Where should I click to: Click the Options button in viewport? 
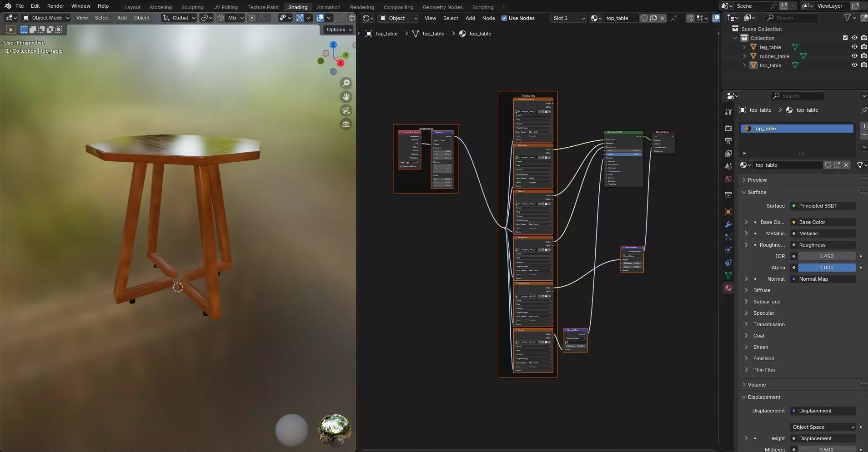339,30
